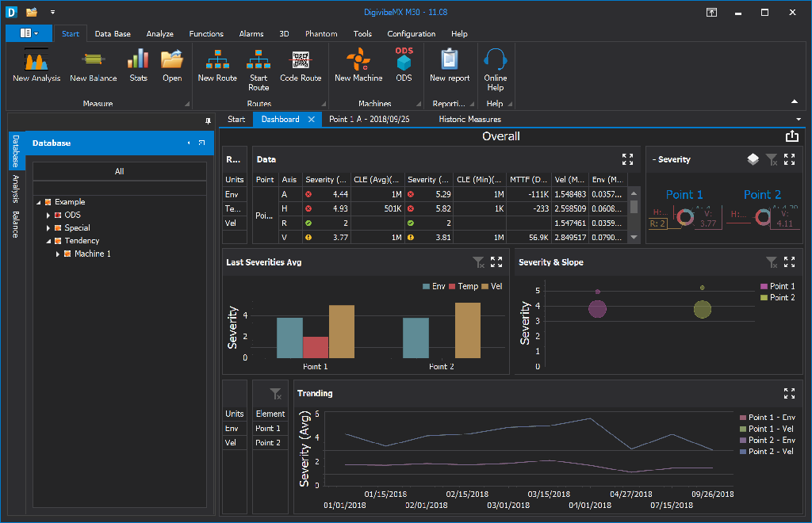812x523 pixels.
Task: Click the Point 2 legend swatch in Severity & Slope
Action: pos(764,297)
